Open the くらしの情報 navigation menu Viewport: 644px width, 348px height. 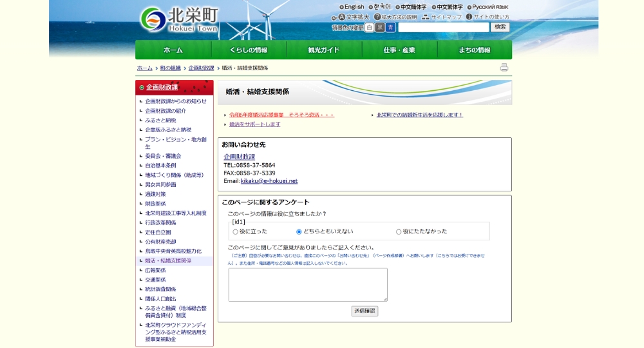tap(249, 50)
